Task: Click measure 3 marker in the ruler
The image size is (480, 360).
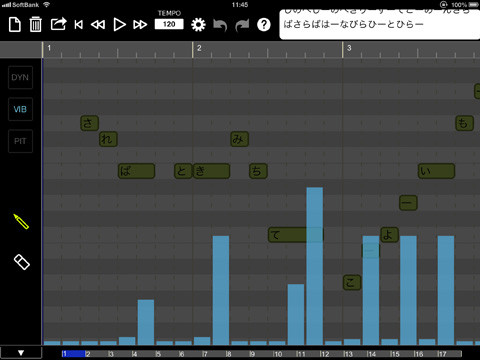Action: [349, 48]
